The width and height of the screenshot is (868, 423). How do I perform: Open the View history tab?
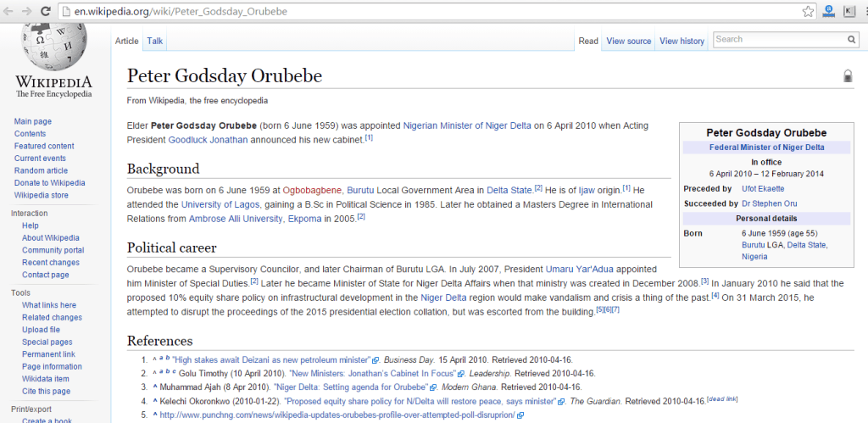tap(682, 41)
